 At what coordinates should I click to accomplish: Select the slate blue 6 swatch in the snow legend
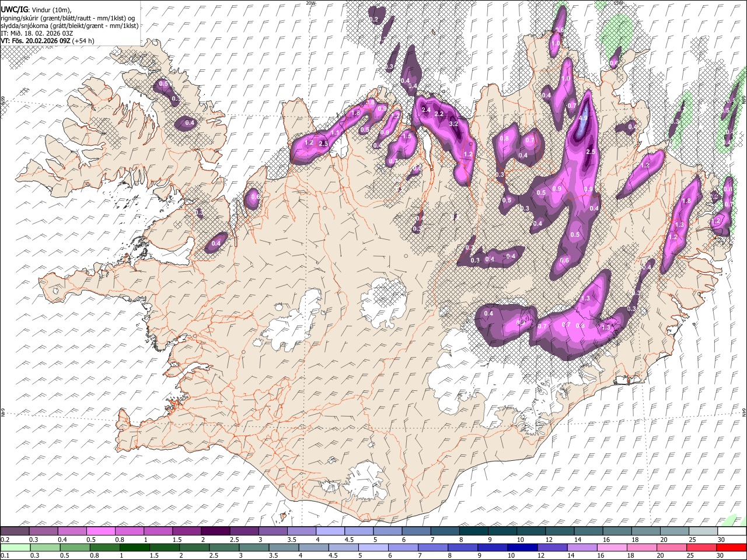[417, 531]
